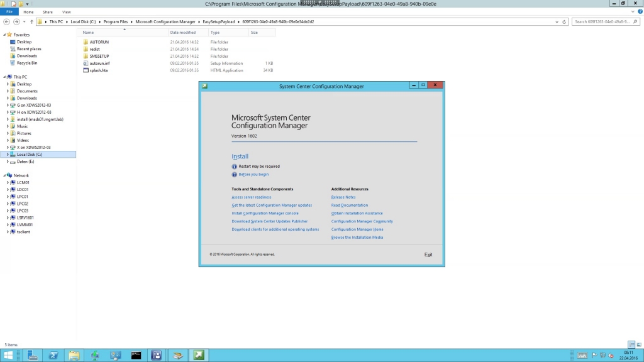Click the Install link in setup splash
644x362 pixels.
pos(240,156)
